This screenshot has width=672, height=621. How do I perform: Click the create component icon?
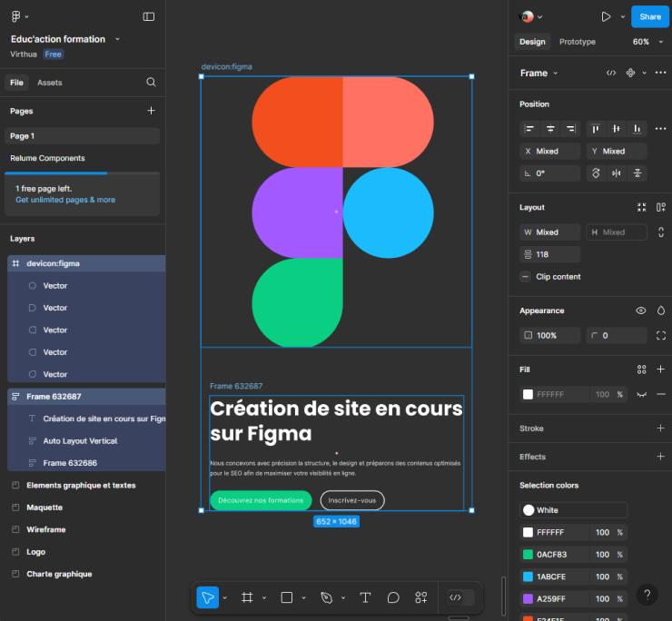tap(630, 73)
